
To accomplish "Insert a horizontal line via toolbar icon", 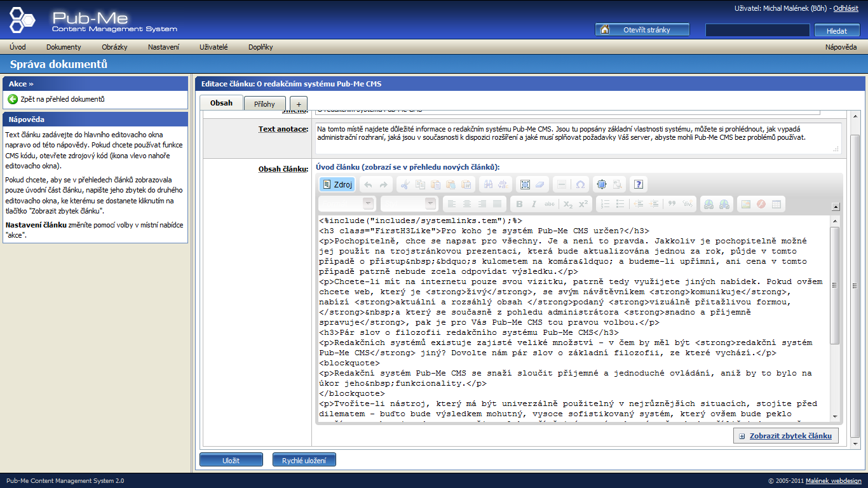I will [x=562, y=184].
